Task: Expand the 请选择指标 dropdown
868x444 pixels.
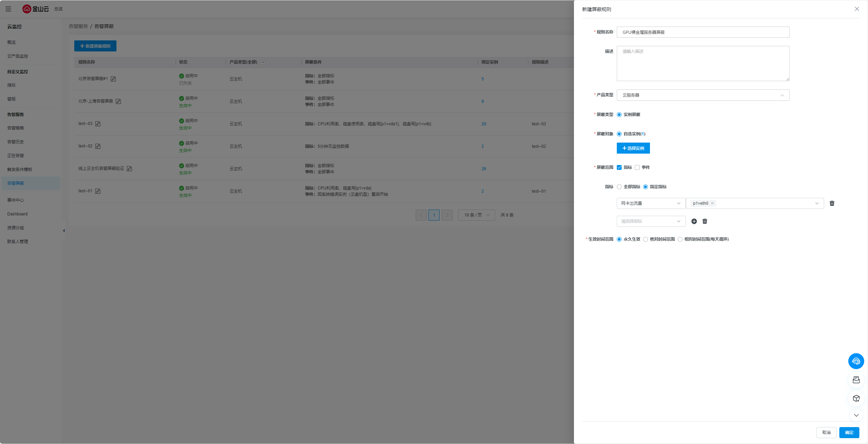Action: click(651, 221)
